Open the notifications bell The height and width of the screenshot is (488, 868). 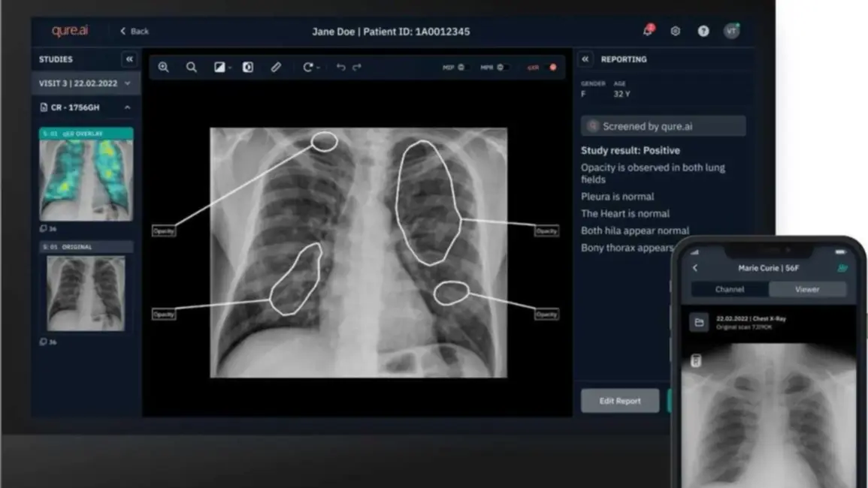pos(648,31)
